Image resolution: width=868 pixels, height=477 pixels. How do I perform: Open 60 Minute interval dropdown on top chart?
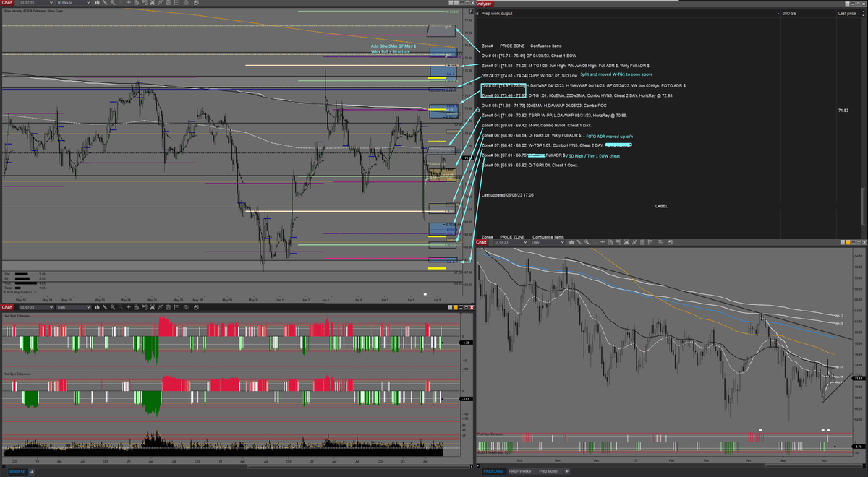73,3
